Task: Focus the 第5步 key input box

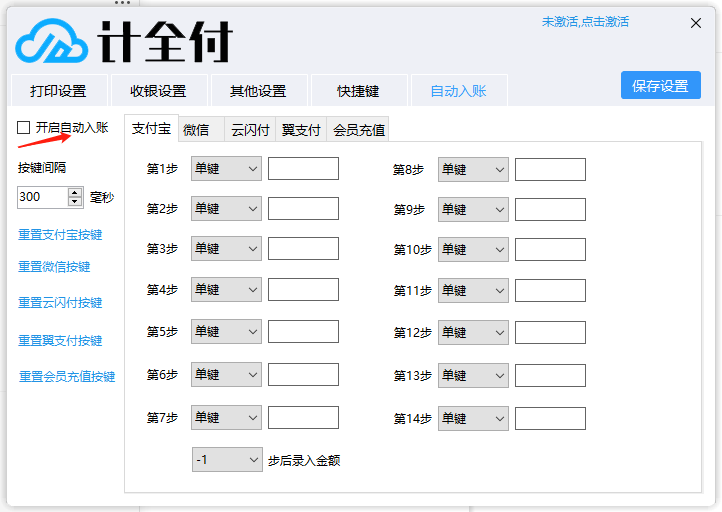Action: [x=303, y=332]
